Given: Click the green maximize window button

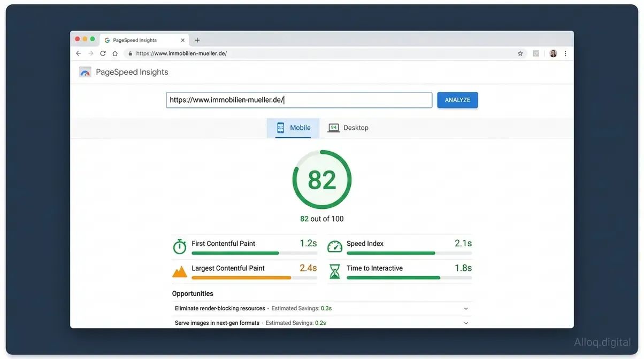Looking at the screenshot, I should tap(93, 39).
